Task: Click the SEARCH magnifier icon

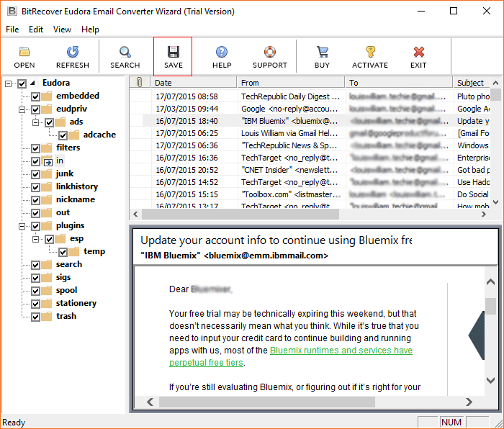Action: click(125, 52)
